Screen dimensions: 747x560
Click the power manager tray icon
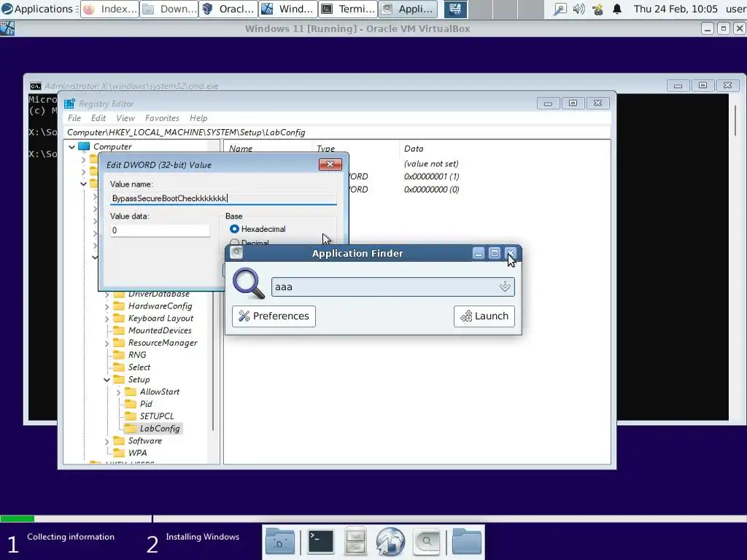[x=598, y=9]
